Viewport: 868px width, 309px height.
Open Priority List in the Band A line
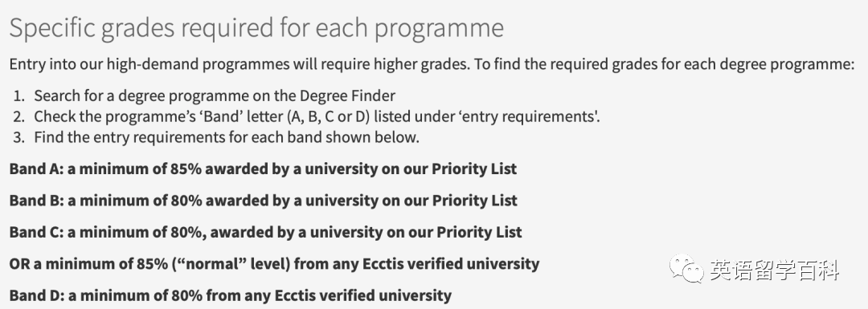(x=474, y=169)
